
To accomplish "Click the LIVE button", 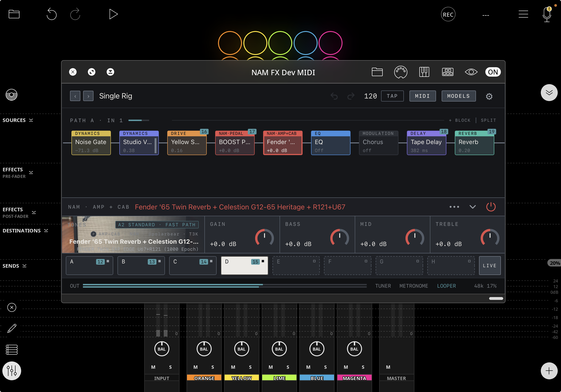I will coord(489,266).
